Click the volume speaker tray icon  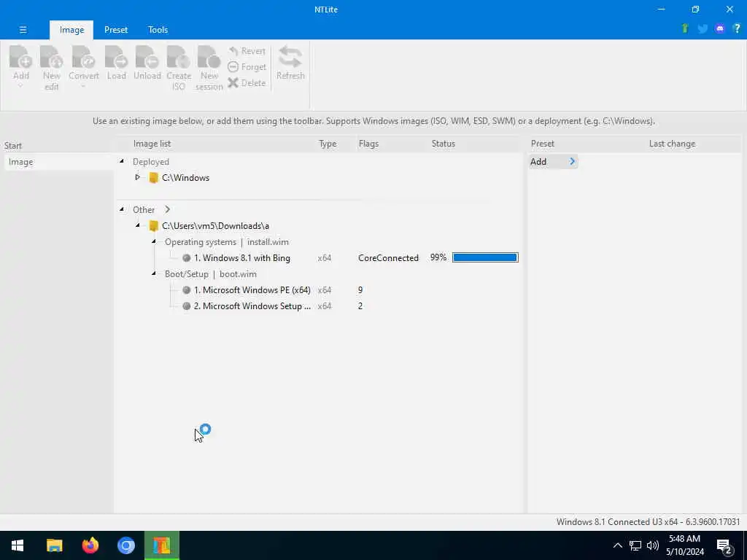click(653, 545)
